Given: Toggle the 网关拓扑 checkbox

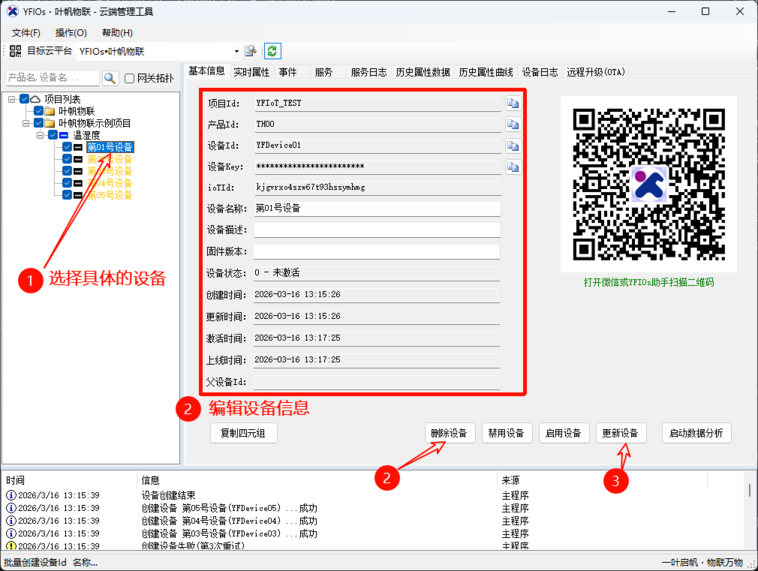Looking at the screenshot, I should pyautogui.click(x=129, y=78).
